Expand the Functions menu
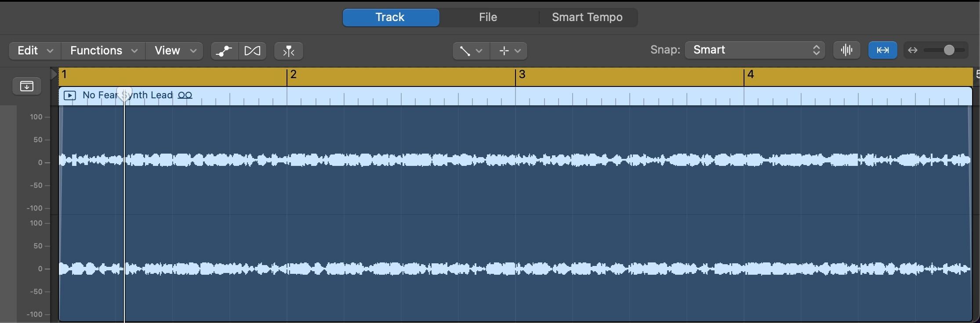Image resolution: width=980 pixels, height=323 pixels. click(x=103, y=51)
